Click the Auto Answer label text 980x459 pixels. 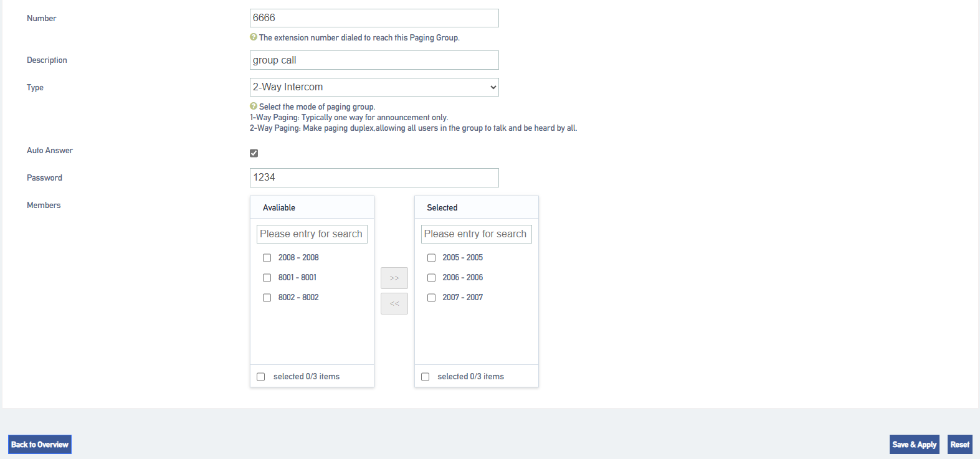tap(50, 150)
